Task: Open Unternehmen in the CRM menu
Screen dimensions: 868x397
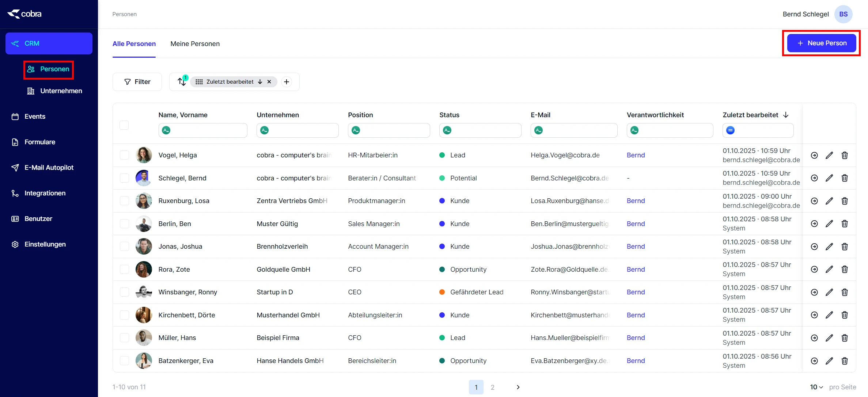Action: click(61, 91)
